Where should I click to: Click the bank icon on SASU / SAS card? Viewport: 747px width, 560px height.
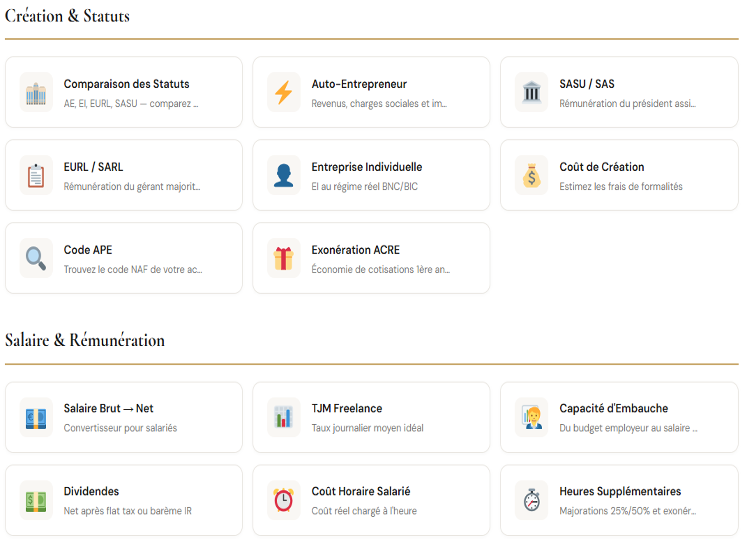(532, 92)
